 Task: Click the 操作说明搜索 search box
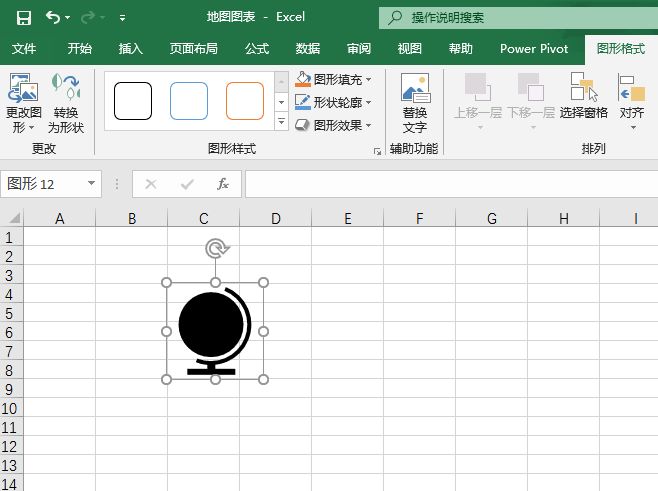point(518,18)
